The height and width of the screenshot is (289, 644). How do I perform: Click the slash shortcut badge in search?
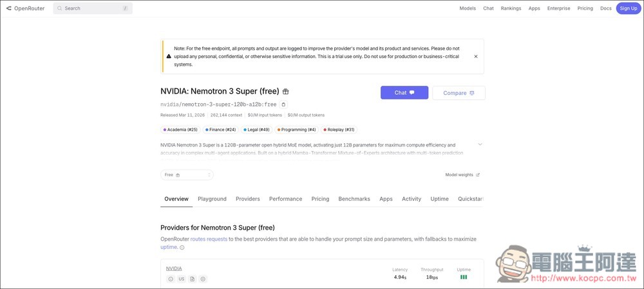126,8
